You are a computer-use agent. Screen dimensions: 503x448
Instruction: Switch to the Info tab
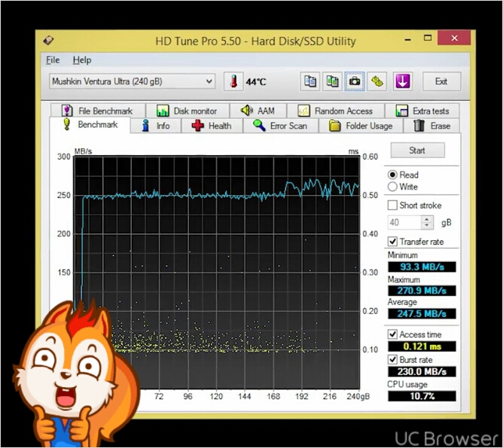point(156,126)
